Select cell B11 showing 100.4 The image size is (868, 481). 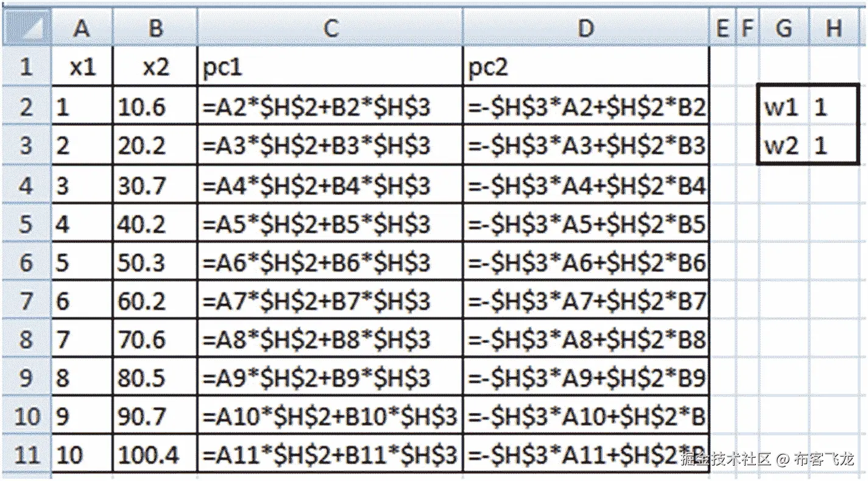click(x=155, y=455)
